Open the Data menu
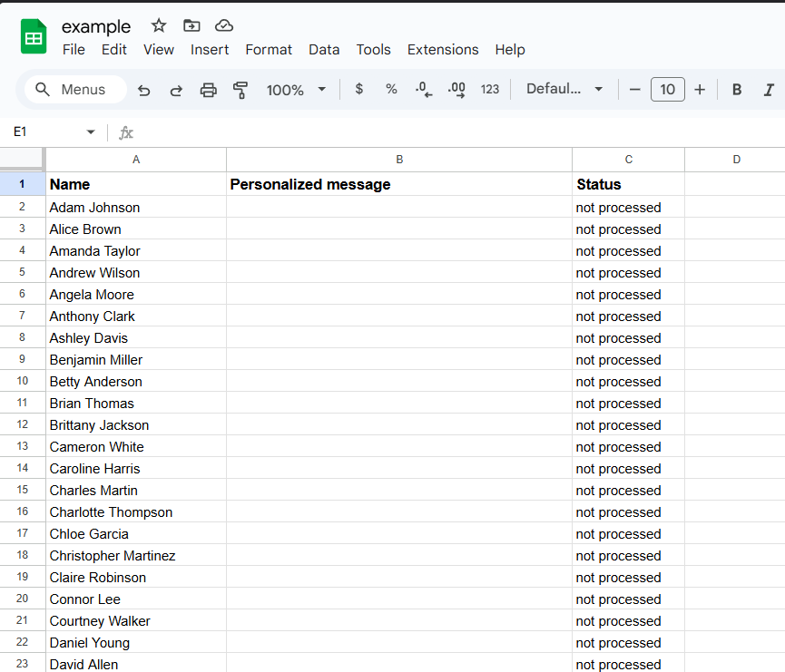The image size is (785, 672). click(x=324, y=50)
